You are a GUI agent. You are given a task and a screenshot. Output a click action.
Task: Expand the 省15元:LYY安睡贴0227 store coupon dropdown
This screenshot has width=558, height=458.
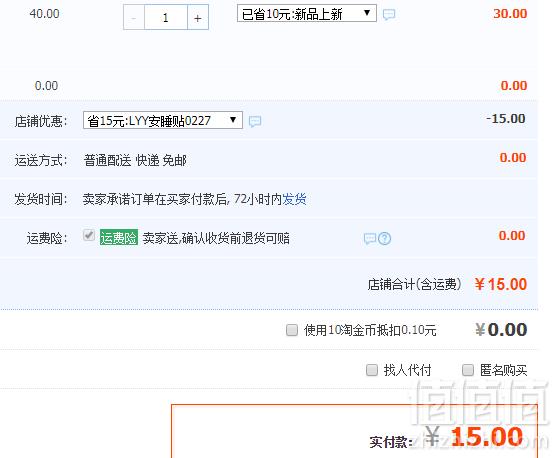[x=163, y=120]
